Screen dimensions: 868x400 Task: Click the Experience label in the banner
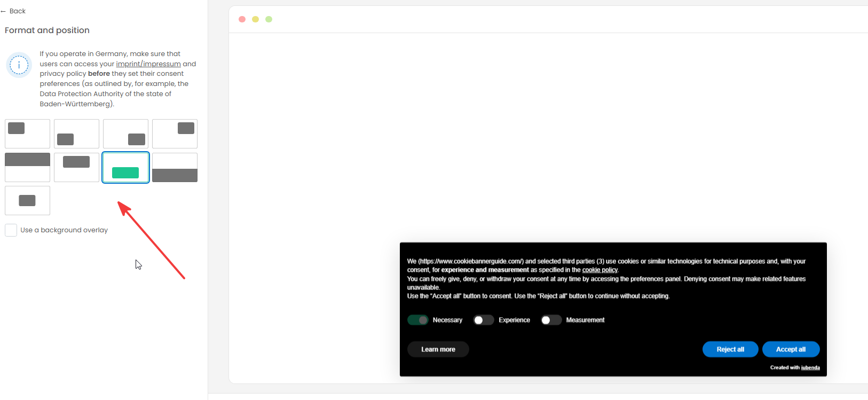pyautogui.click(x=514, y=320)
